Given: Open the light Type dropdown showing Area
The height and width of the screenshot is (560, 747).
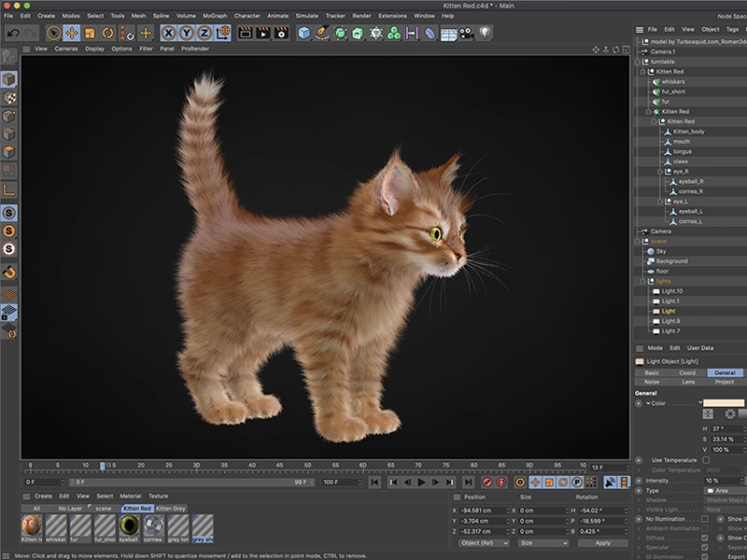Looking at the screenshot, I should [x=726, y=491].
